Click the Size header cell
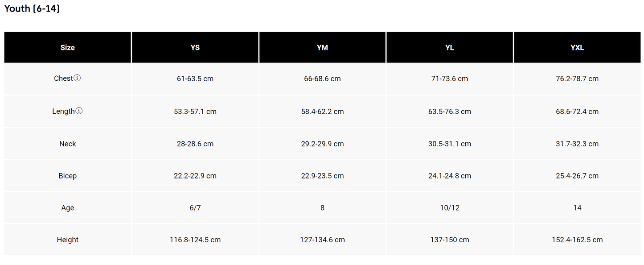 (68, 47)
